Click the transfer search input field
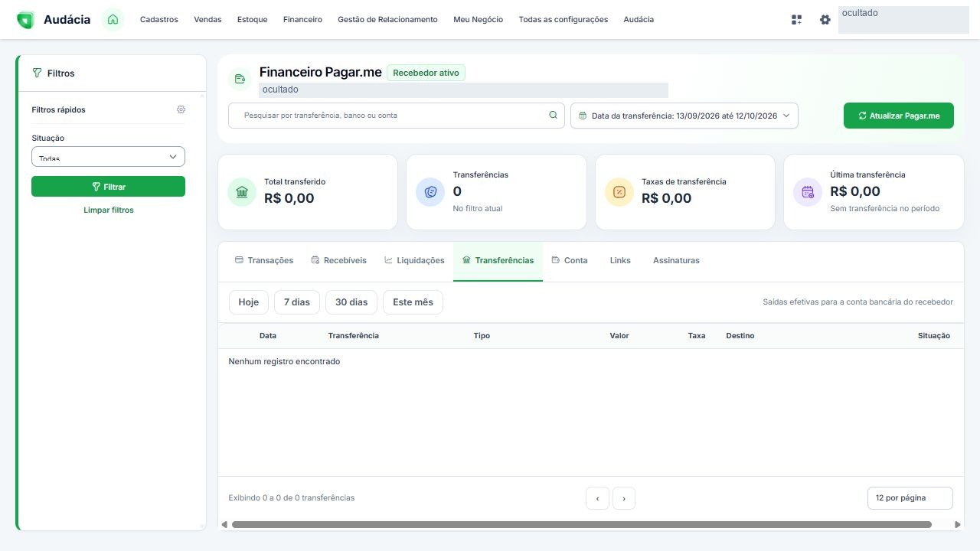 (397, 116)
